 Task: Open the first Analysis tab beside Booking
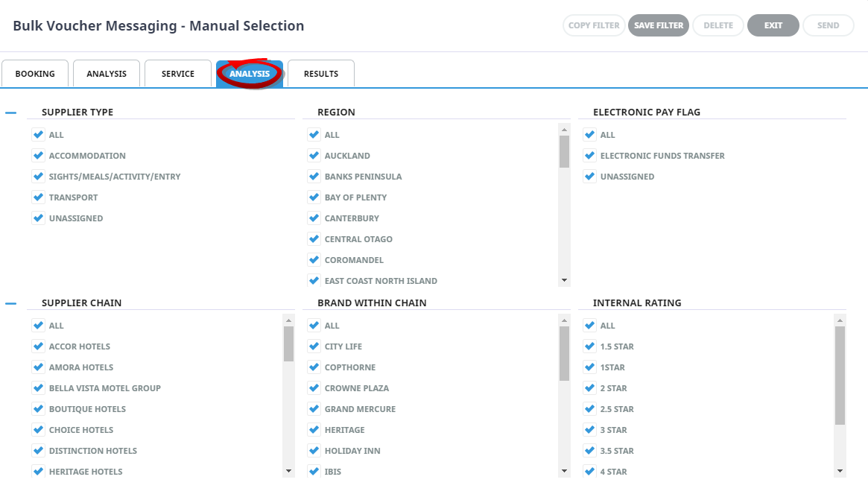[107, 74]
